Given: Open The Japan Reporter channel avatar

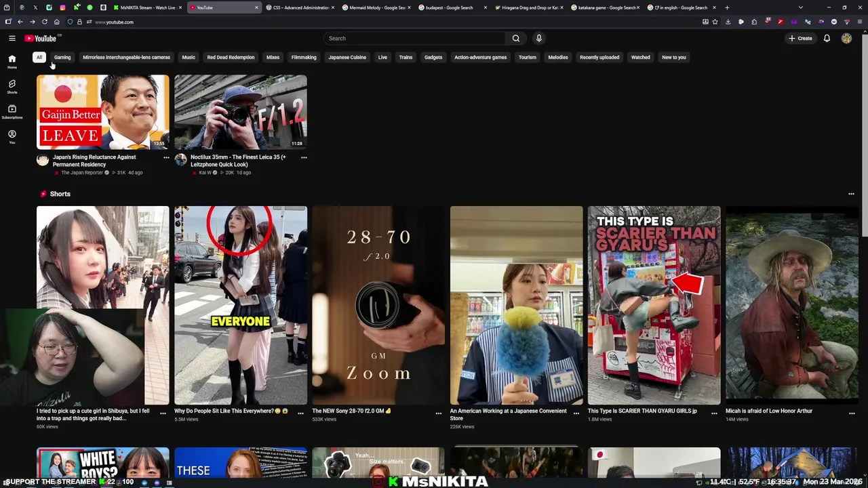Looking at the screenshot, I should [43, 160].
